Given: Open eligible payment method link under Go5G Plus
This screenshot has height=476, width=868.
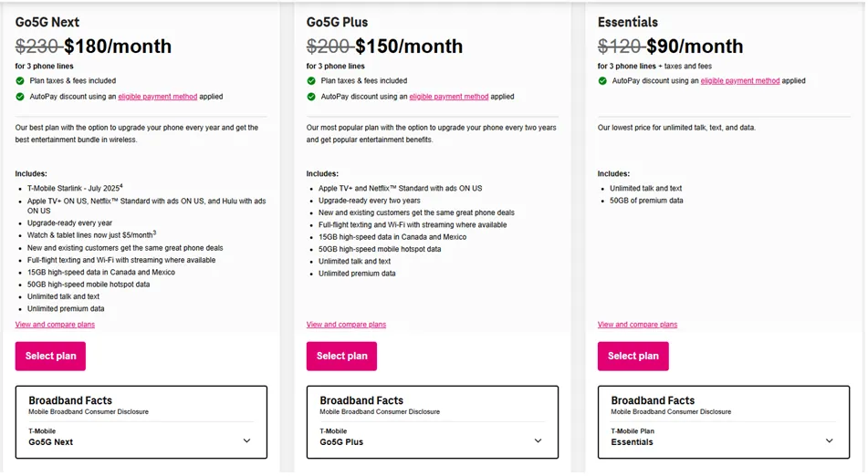Looking at the screenshot, I should pyautogui.click(x=448, y=97).
